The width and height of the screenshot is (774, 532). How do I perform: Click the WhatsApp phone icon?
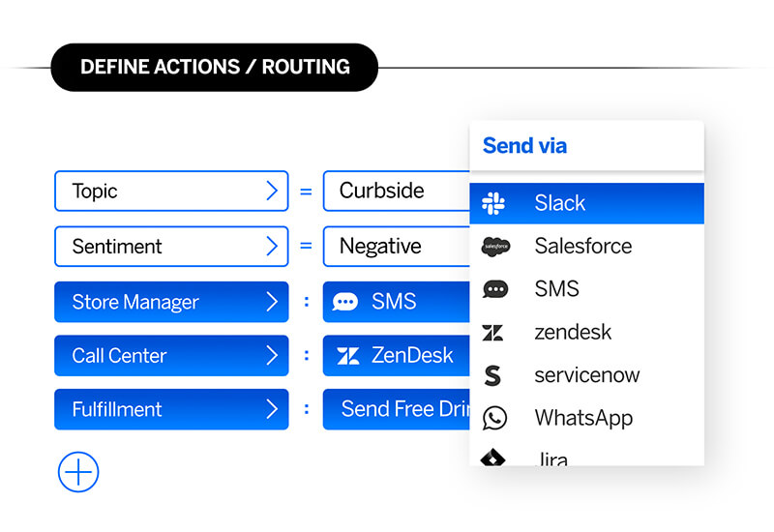[x=494, y=418]
